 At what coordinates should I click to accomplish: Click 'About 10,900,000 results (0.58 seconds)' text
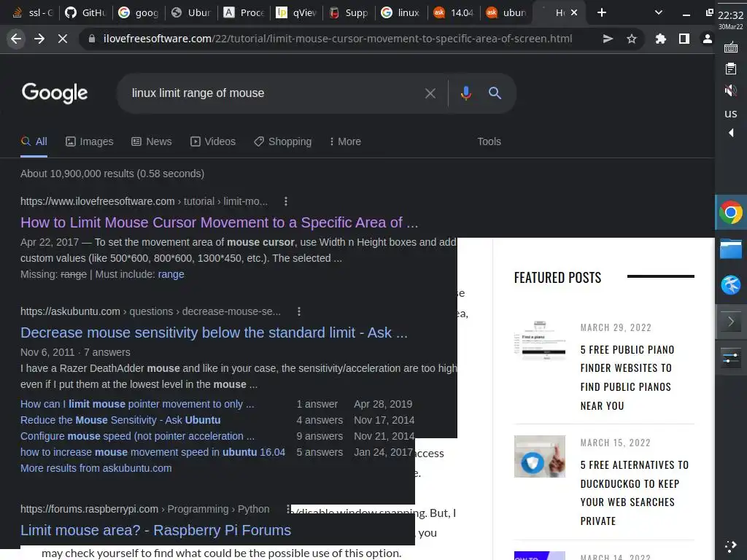coord(112,174)
